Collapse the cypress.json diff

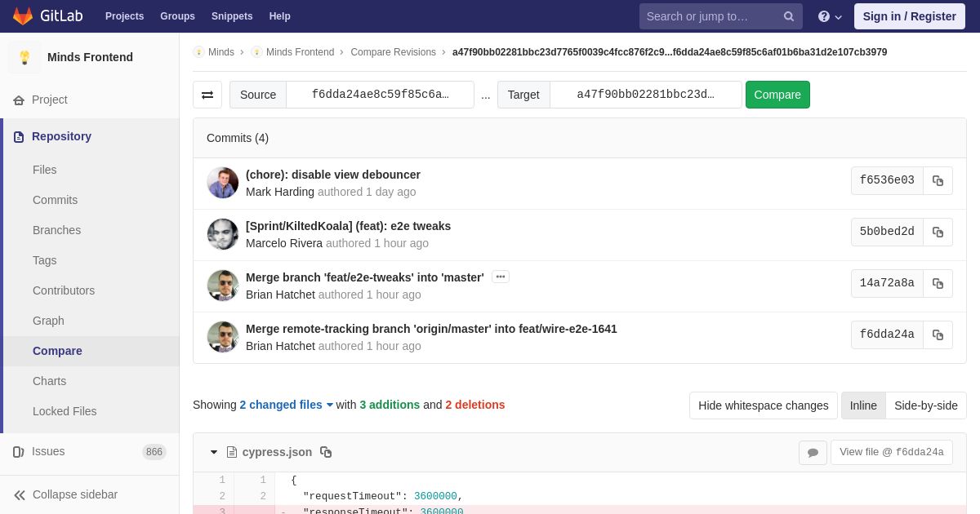click(214, 452)
